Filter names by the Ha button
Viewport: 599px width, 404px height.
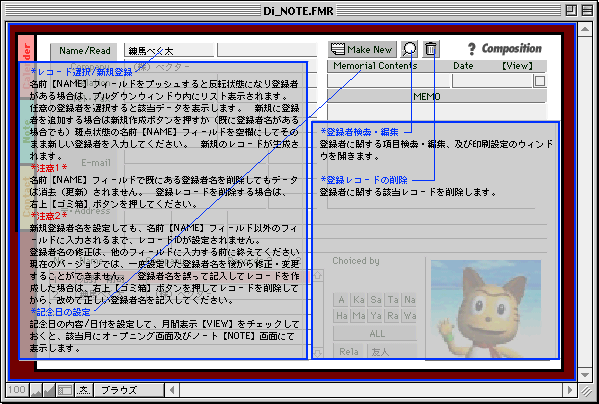tap(341, 316)
